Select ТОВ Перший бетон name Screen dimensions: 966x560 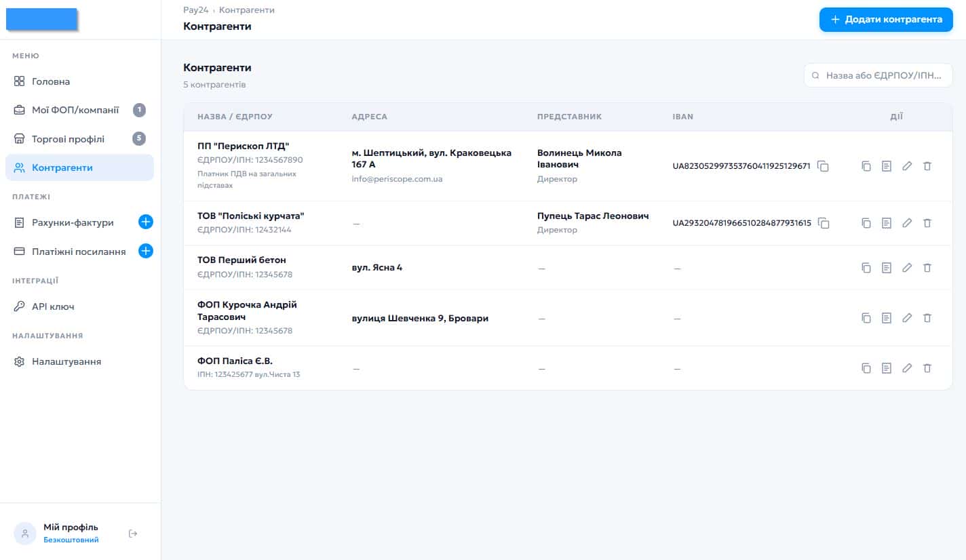(241, 260)
